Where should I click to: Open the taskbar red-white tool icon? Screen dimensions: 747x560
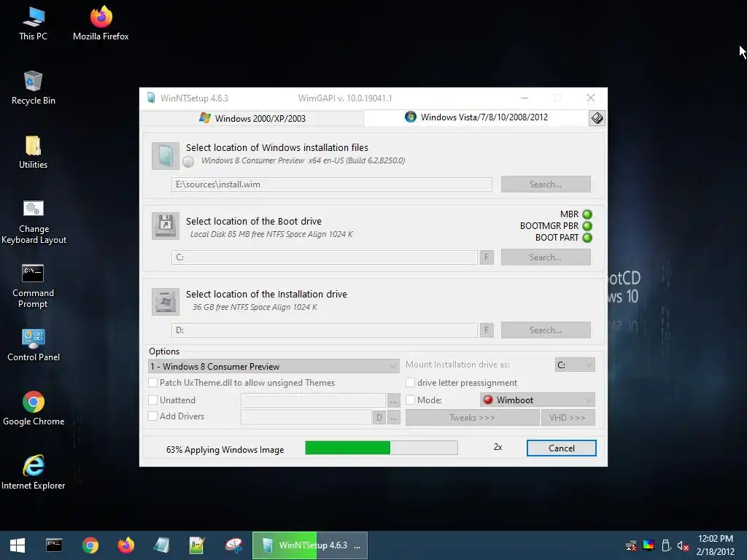tap(233, 545)
